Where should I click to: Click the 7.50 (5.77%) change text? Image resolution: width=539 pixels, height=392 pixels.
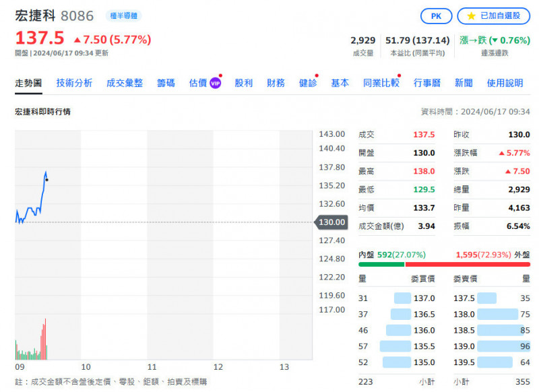click(x=113, y=40)
